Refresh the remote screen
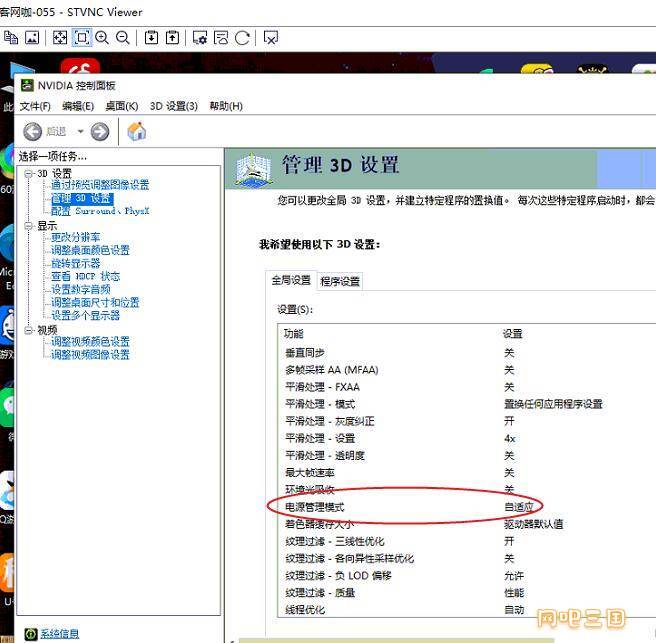 [242, 38]
